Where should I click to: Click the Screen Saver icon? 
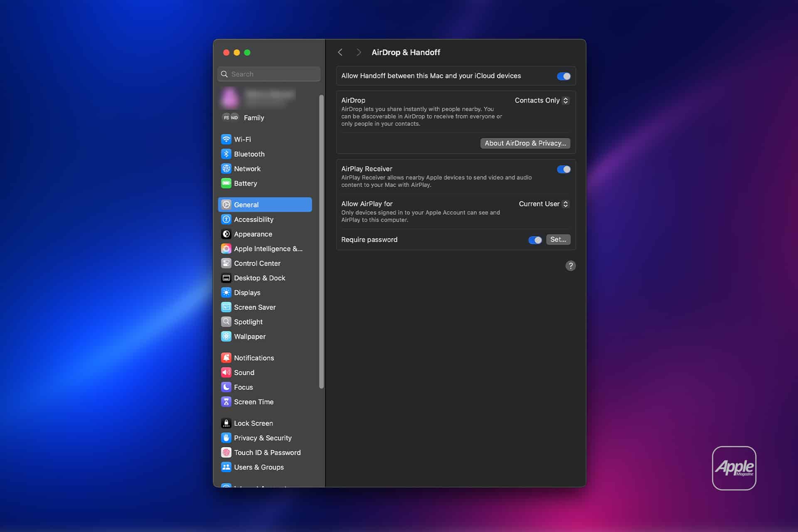click(226, 307)
